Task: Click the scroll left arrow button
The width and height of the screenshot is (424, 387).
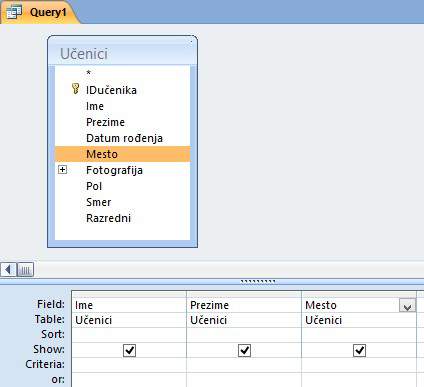Action: (8, 269)
